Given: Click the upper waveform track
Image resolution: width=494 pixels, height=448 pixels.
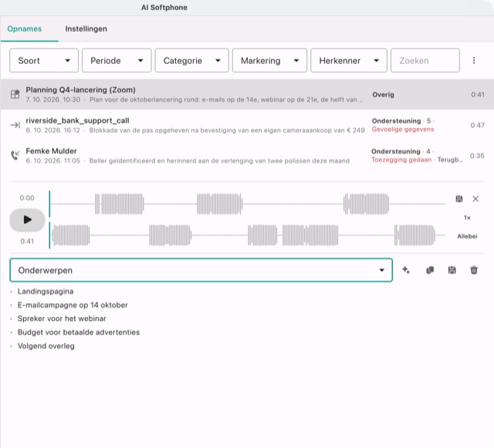Looking at the screenshot, I should coord(248,204).
